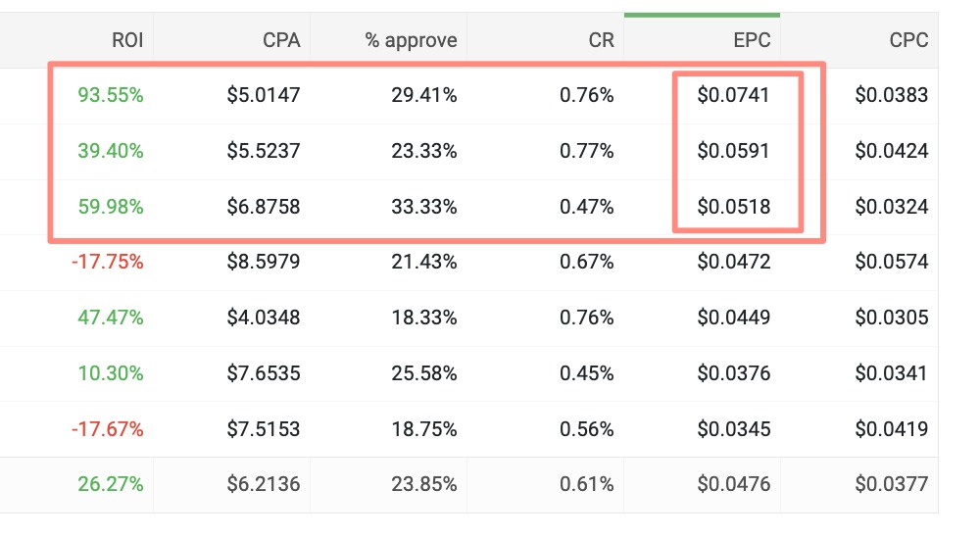Select the $0.0574 CPC cell
The width and height of the screenshot is (980, 539).
coord(891,262)
